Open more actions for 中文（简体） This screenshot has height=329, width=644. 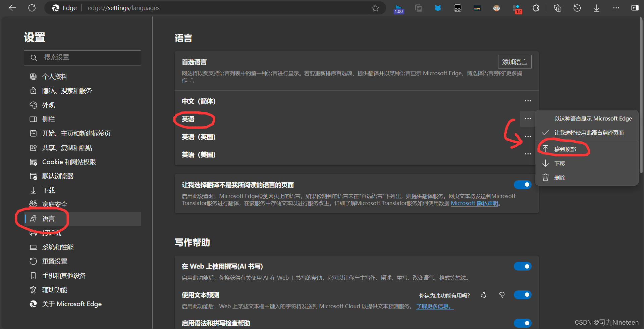pyautogui.click(x=528, y=101)
